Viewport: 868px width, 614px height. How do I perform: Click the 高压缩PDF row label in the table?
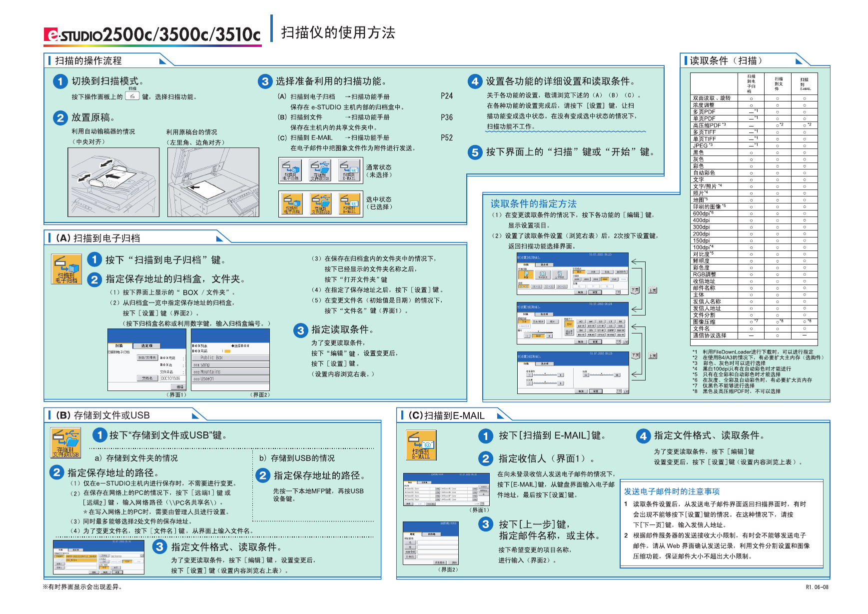(709, 125)
